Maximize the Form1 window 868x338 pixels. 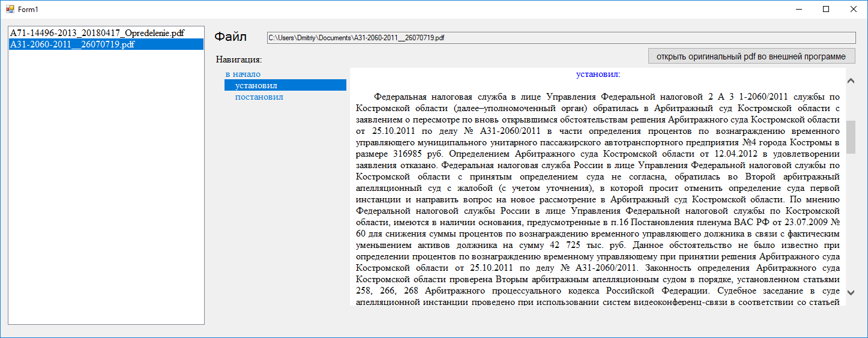[x=826, y=10]
